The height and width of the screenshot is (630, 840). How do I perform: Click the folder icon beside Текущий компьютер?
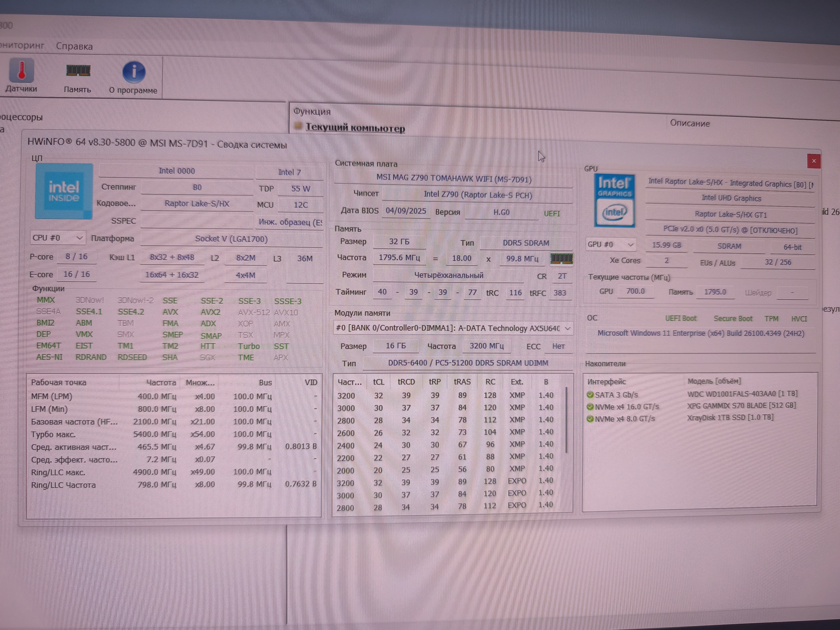(298, 126)
